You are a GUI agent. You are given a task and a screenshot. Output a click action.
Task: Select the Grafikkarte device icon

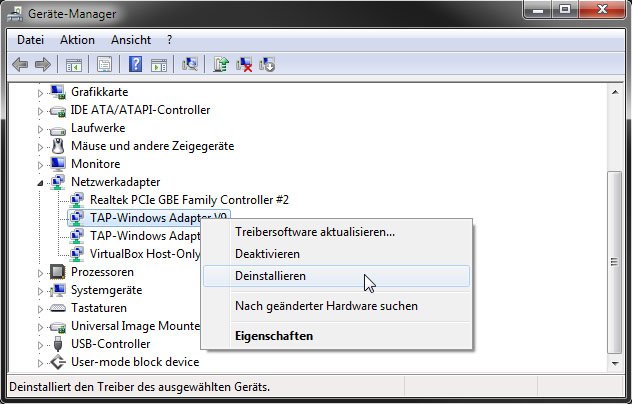pyautogui.click(x=58, y=92)
